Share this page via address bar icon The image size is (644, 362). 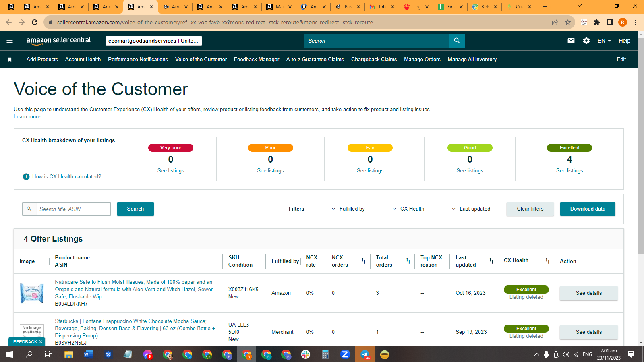(555, 22)
